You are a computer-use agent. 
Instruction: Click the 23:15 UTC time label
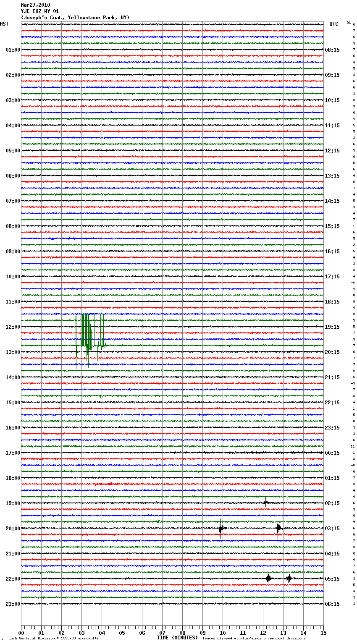coord(332,428)
